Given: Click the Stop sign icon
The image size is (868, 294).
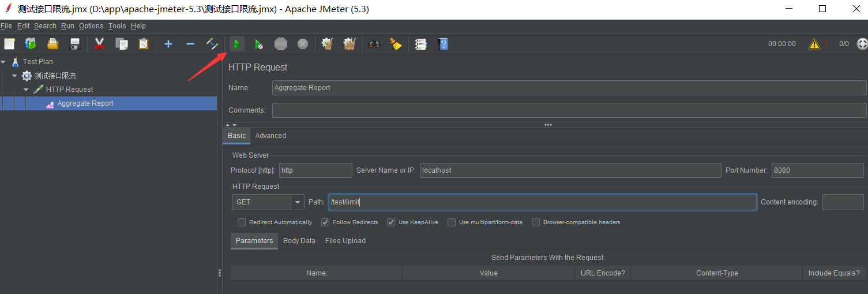Looking at the screenshot, I should pos(281,44).
